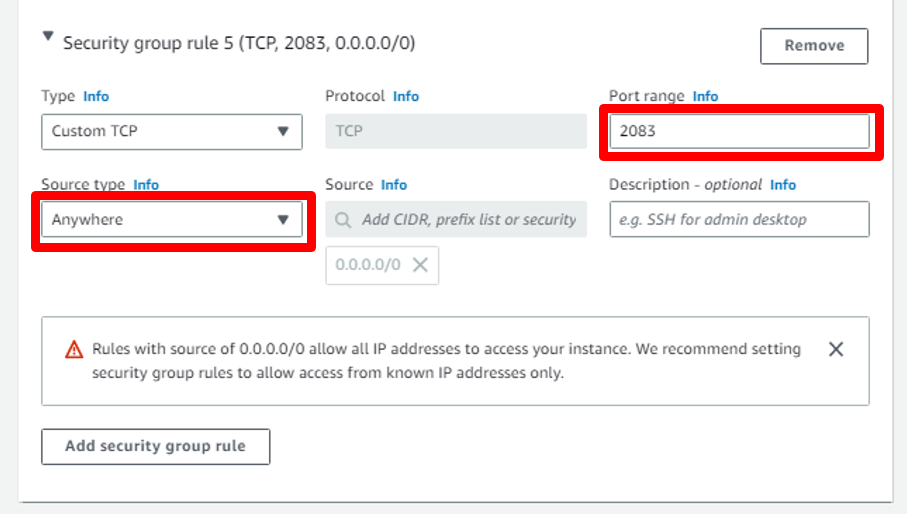This screenshot has width=907, height=514.
Task: Click the warning triangle icon
Action: [x=74, y=350]
